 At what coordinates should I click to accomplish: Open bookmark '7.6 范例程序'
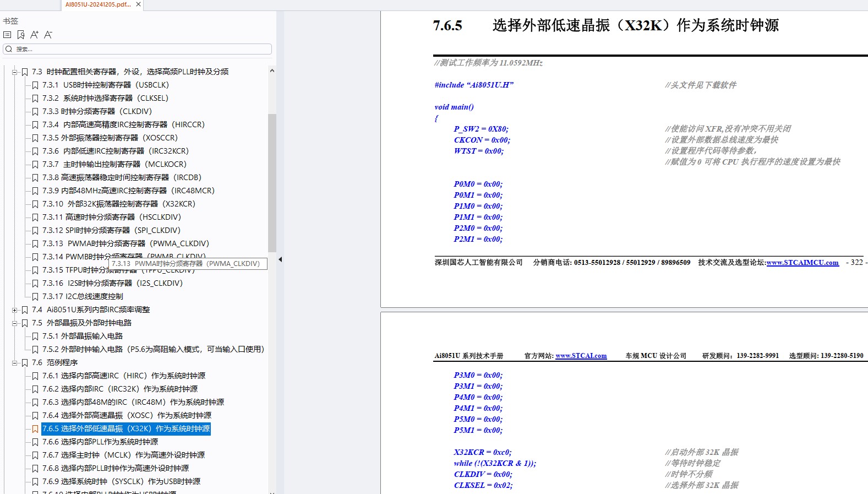[54, 362]
